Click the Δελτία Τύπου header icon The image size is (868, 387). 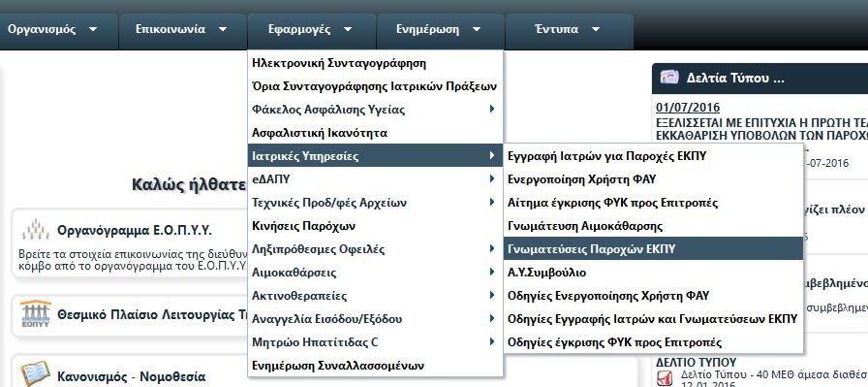click(669, 78)
